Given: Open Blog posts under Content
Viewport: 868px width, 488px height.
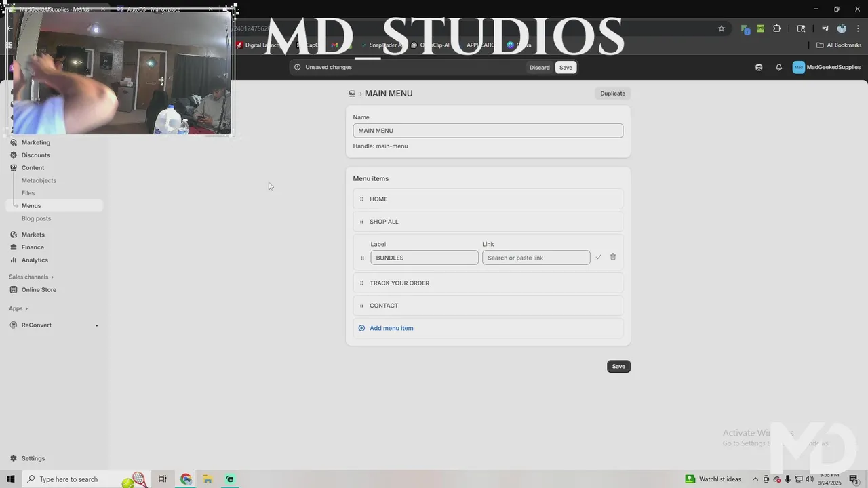Looking at the screenshot, I should (x=36, y=219).
